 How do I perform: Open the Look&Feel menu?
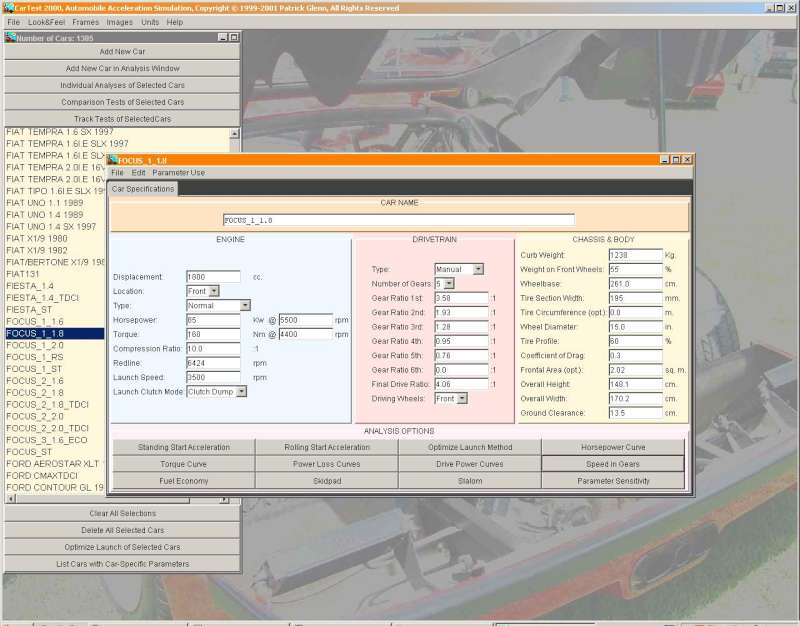coord(46,22)
